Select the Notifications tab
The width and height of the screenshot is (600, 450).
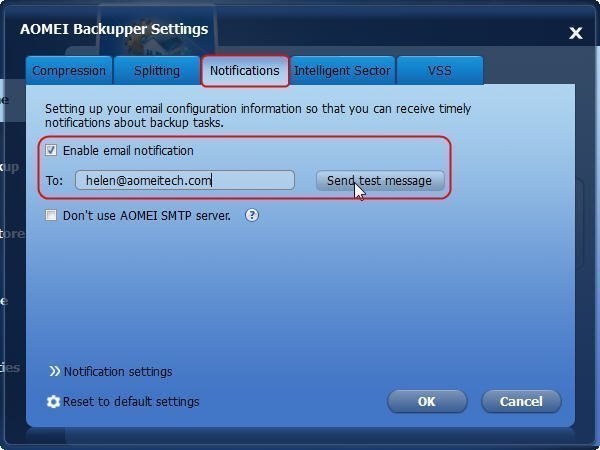245,71
